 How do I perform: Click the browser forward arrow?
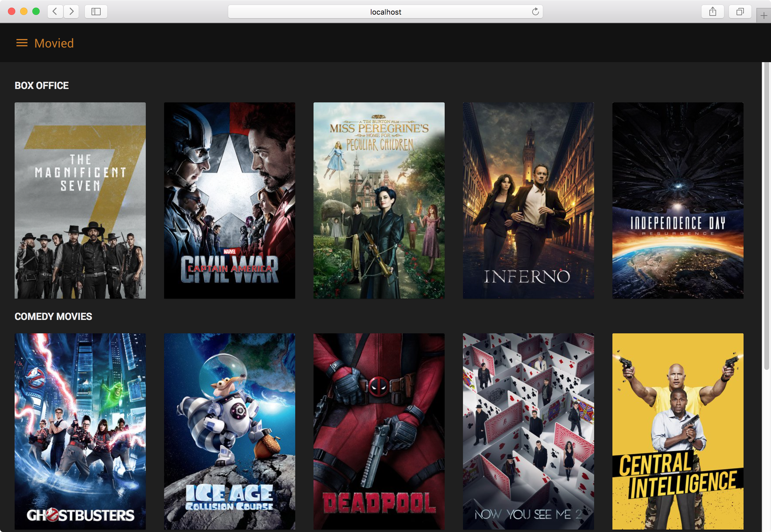(71, 12)
